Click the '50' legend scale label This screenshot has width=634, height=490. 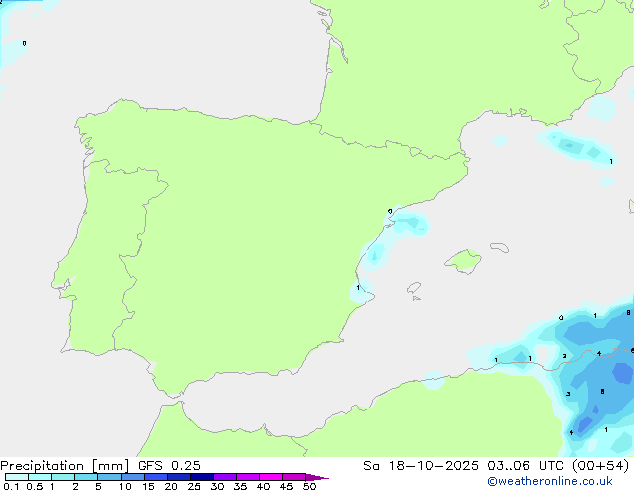tap(309, 486)
